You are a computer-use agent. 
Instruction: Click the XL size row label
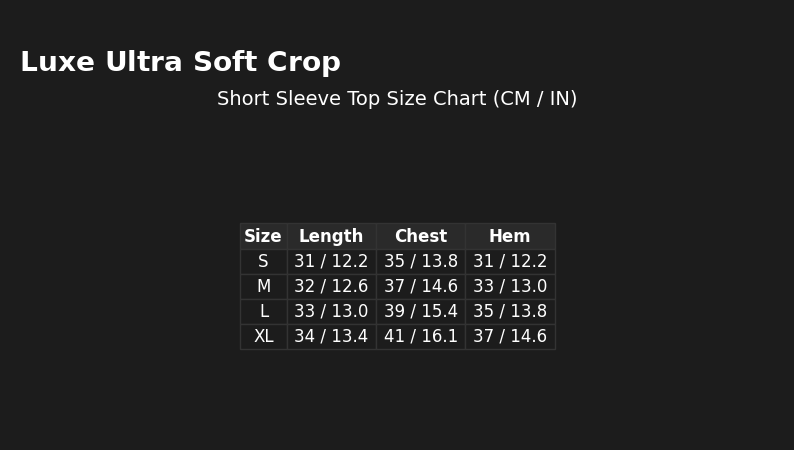coord(263,337)
